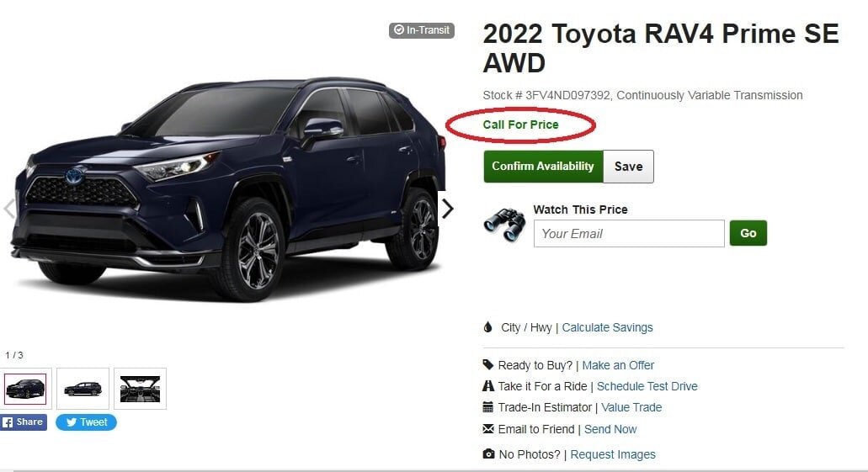
Task: Click the In-Transit status badge
Action: click(x=421, y=30)
